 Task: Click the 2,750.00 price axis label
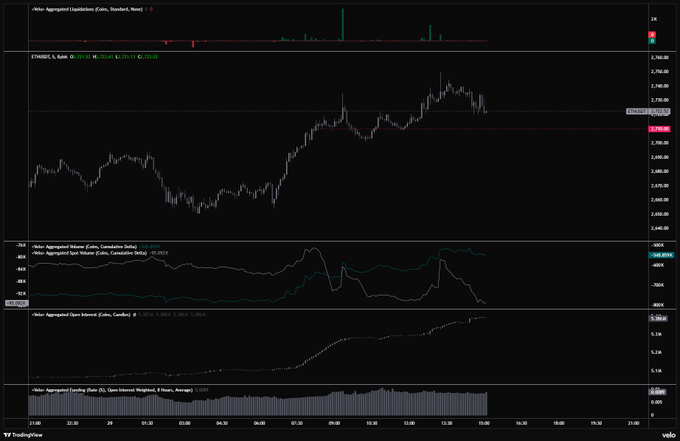[659, 72]
